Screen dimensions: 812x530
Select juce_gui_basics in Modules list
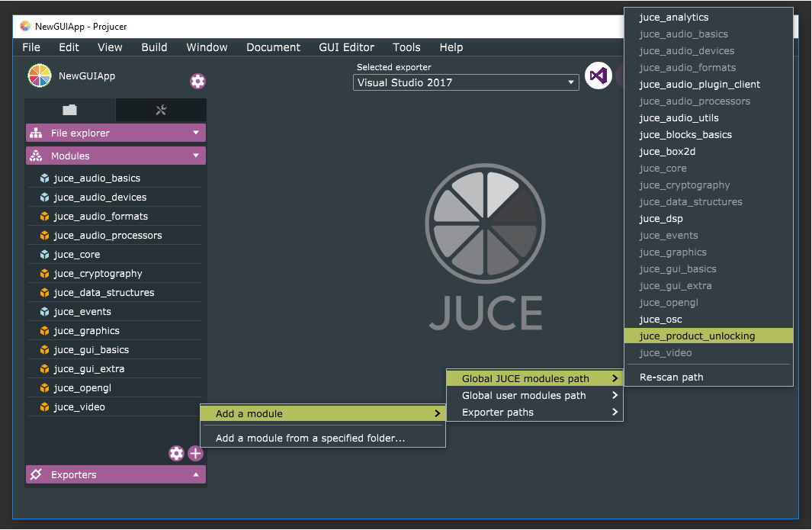pyautogui.click(x=115, y=350)
